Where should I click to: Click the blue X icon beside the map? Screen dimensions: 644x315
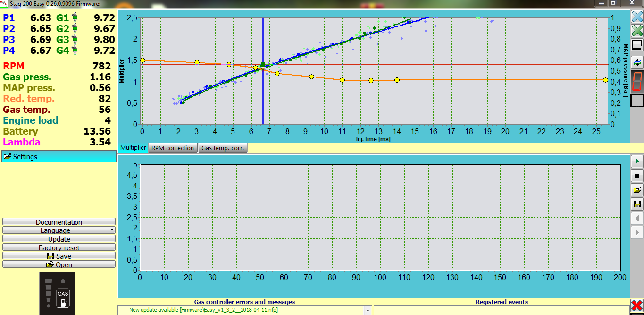coord(637,17)
